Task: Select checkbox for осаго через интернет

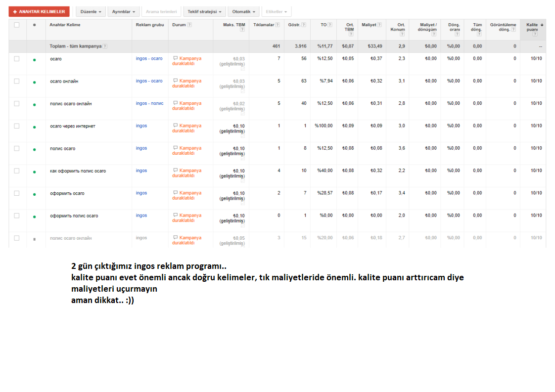Action: [x=17, y=126]
